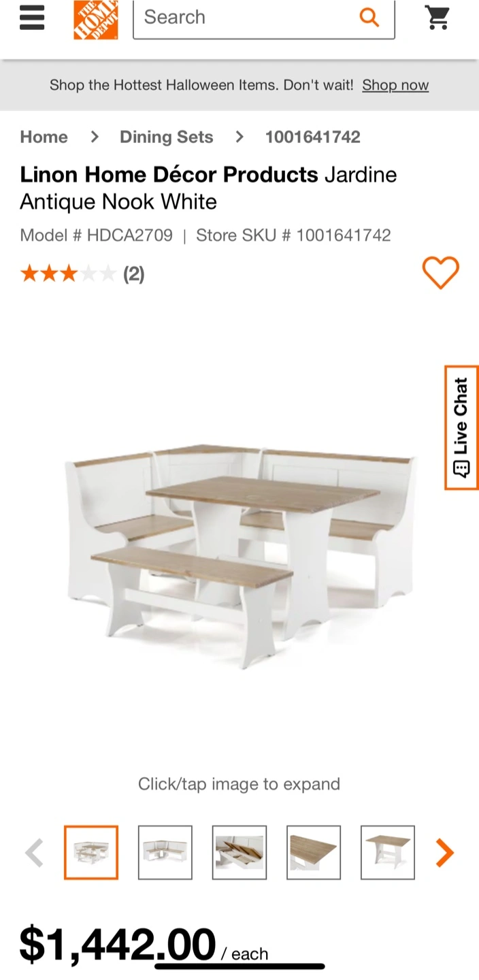Add product to favorites with heart icon
479x980 pixels.
pyautogui.click(x=441, y=273)
